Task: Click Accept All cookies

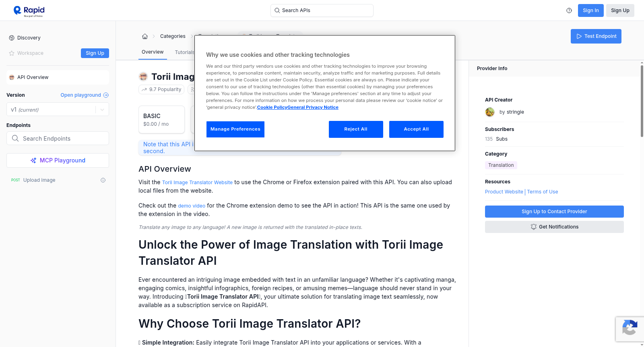Action: point(416,129)
